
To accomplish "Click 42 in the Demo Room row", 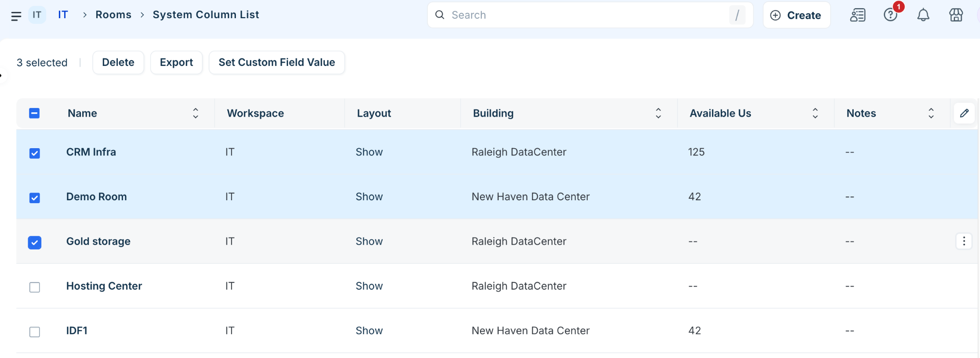I will [694, 197].
